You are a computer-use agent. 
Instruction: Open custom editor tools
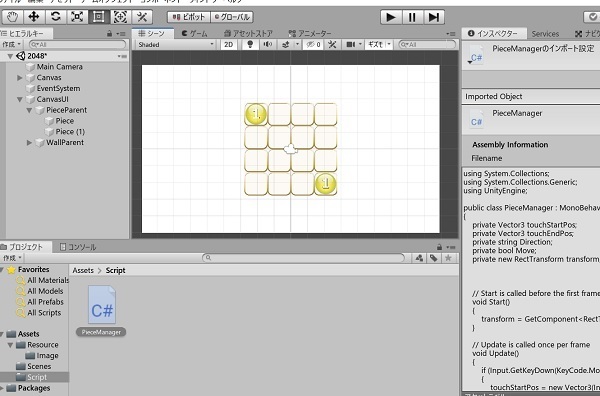pyautogui.click(x=142, y=17)
